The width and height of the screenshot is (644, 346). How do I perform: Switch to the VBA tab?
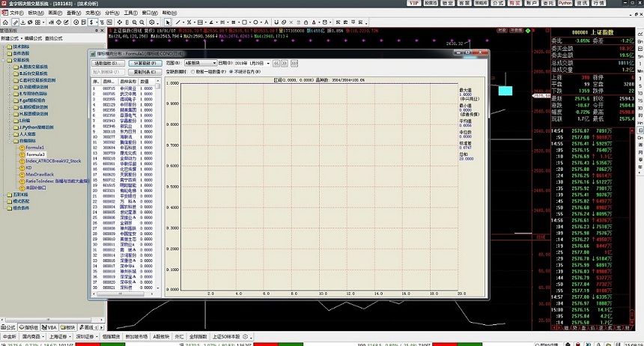click(49, 327)
